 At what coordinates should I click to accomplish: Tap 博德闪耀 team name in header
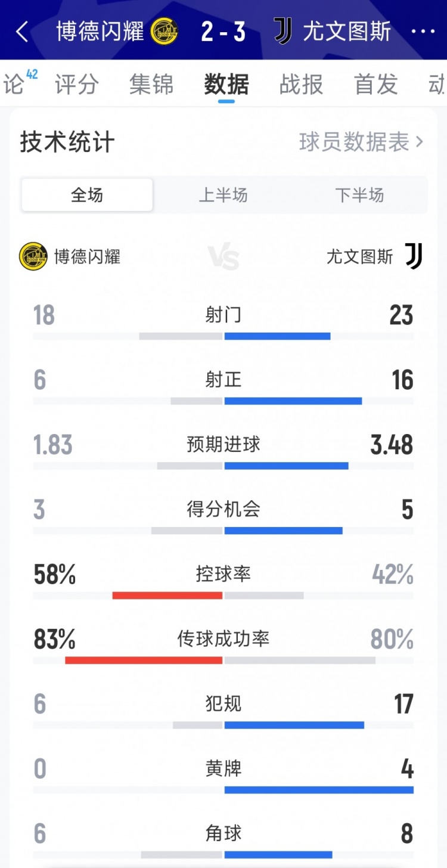tap(100, 32)
